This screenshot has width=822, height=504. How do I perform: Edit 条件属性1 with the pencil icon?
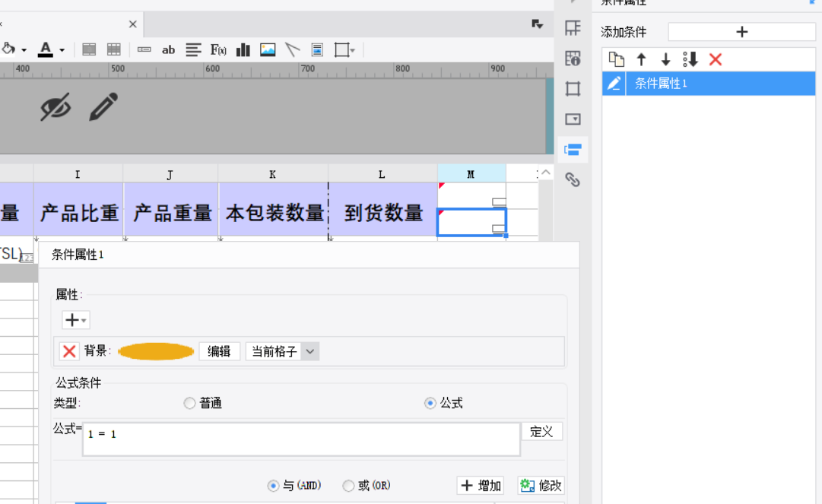[614, 84]
